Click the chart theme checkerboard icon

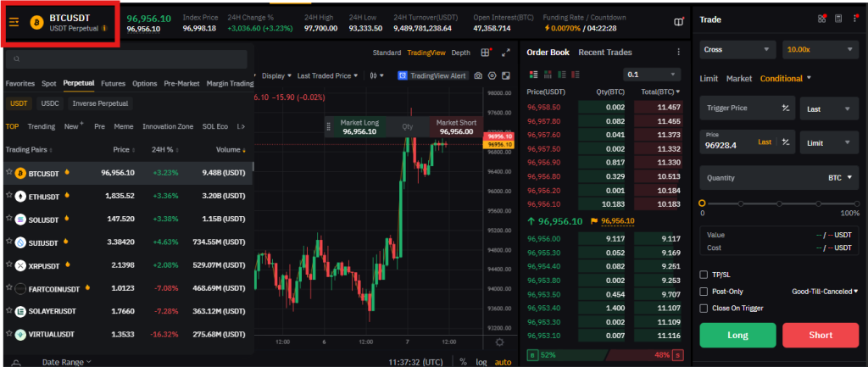(506, 75)
